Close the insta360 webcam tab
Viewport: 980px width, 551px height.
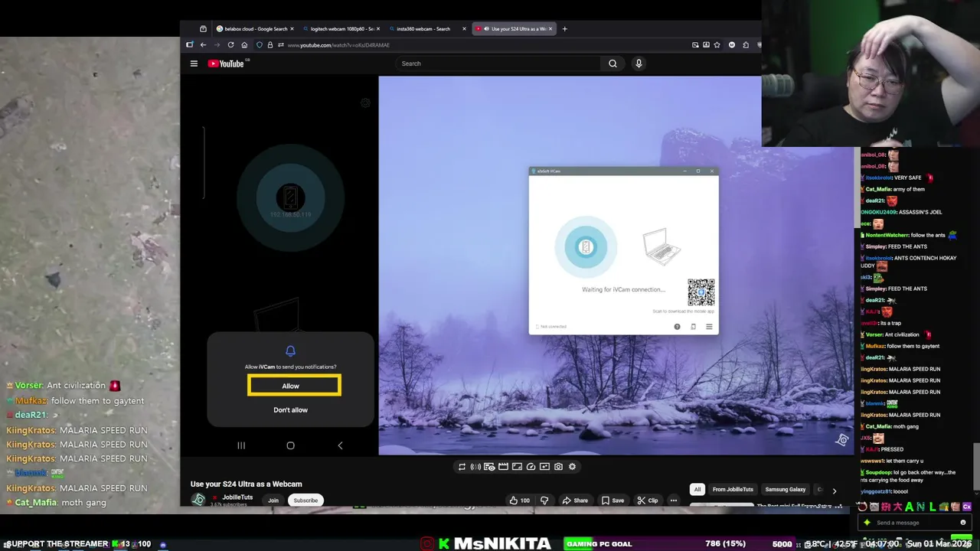(464, 29)
